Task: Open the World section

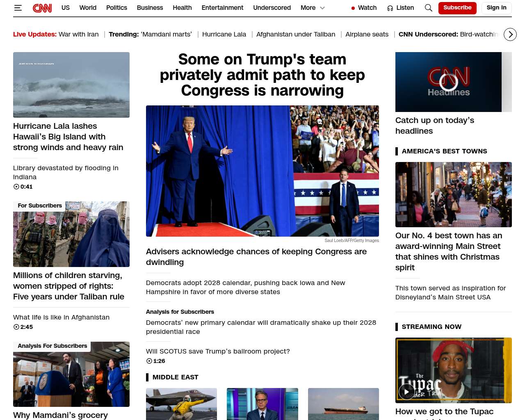Action: tap(88, 8)
